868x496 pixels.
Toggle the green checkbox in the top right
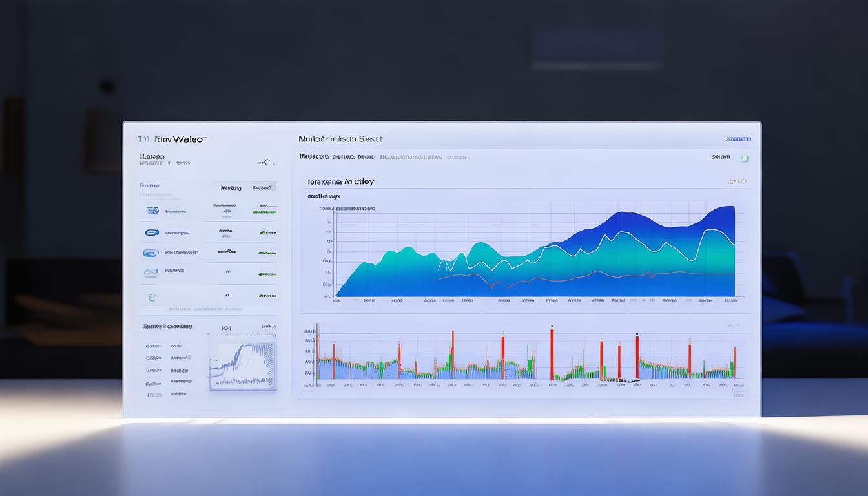coord(744,158)
